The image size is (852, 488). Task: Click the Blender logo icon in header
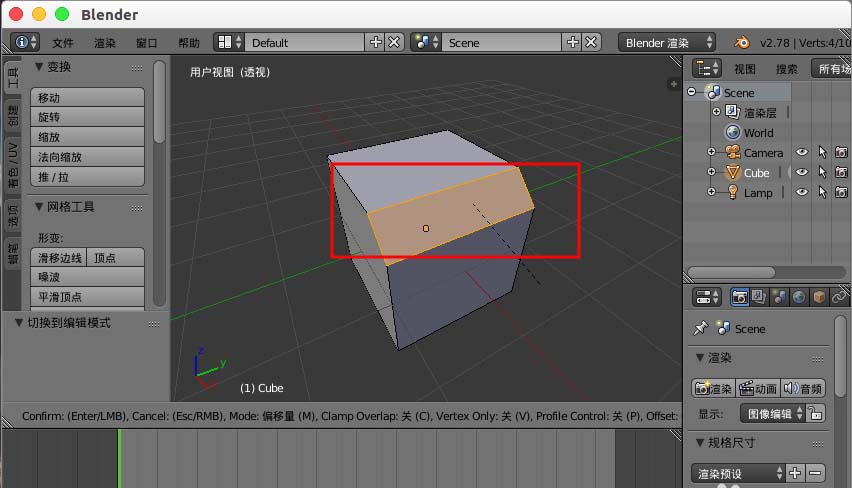click(x=742, y=42)
